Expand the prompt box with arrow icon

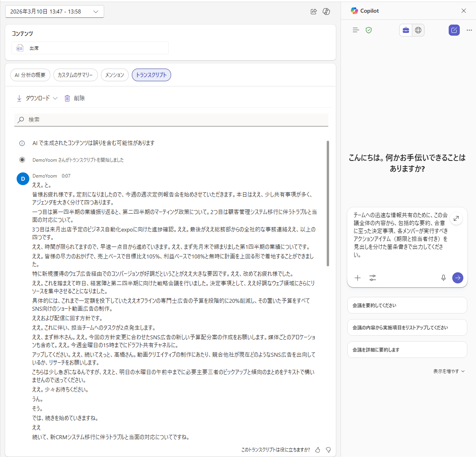tap(456, 218)
